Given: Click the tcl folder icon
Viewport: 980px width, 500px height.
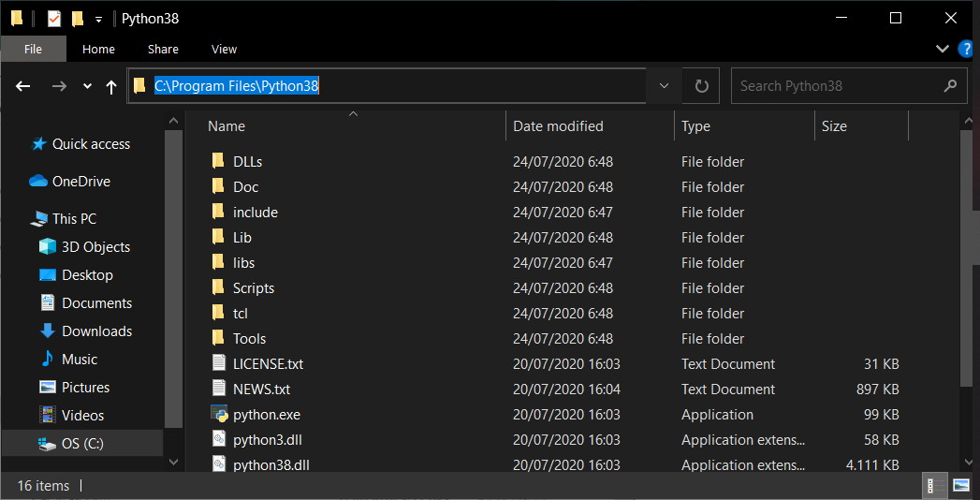Looking at the screenshot, I should coord(218,313).
